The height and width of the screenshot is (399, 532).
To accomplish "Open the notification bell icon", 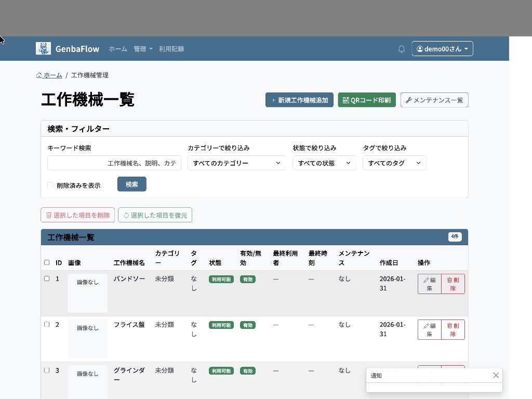I will 402,49.
